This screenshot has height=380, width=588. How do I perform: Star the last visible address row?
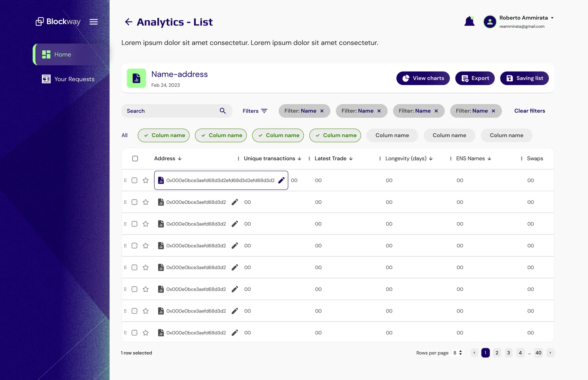tap(146, 333)
